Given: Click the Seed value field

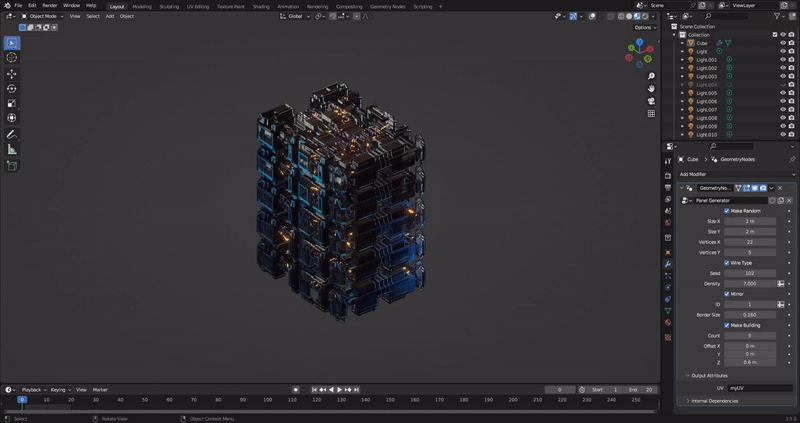Looking at the screenshot, I should click(750, 273).
